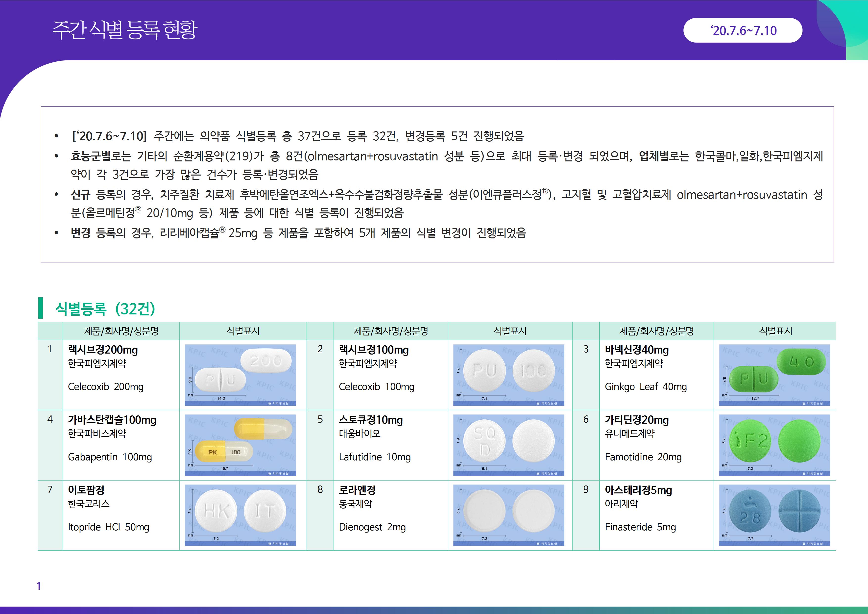Click the 스토큐정10mg SQ D pill image
868x614 pixels.
[x=508, y=445]
